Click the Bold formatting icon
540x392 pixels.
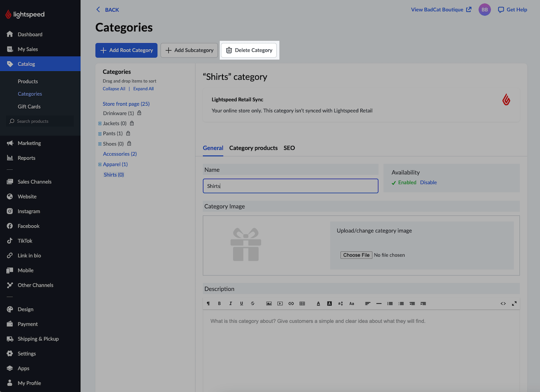219,304
